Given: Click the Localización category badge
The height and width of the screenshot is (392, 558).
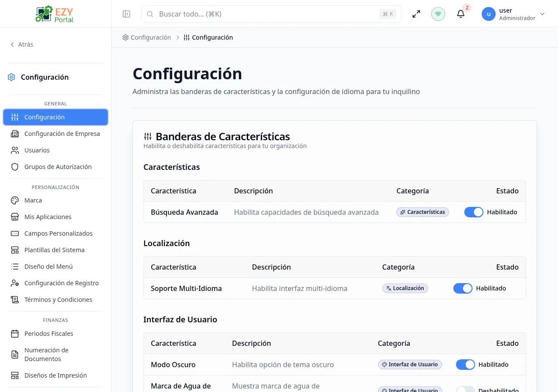Looking at the screenshot, I should (x=405, y=288).
